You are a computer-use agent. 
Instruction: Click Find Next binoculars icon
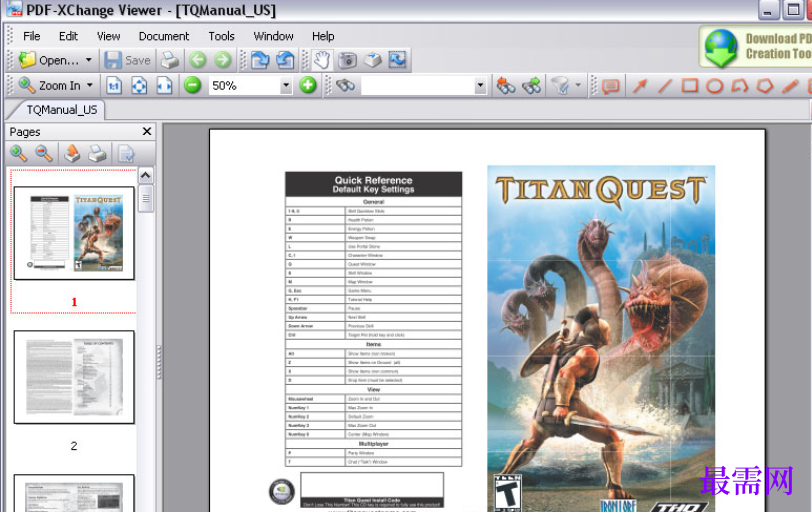tap(531, 85)
